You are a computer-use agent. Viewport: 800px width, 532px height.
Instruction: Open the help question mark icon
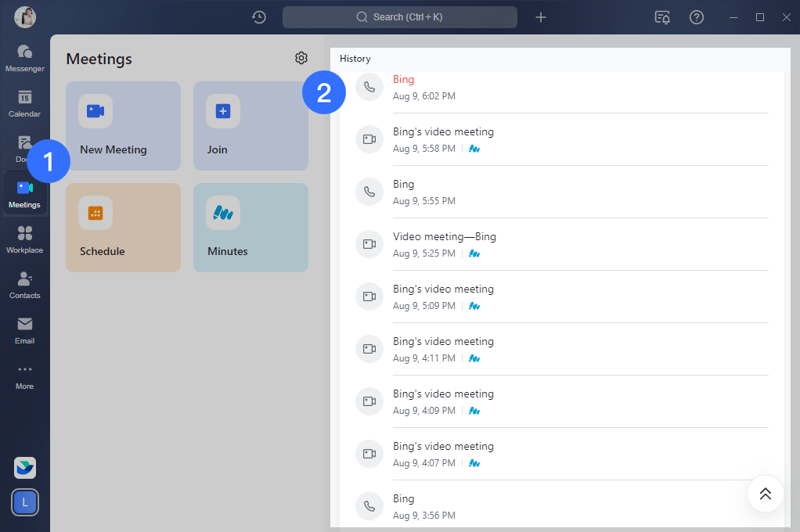pos(697,17)
